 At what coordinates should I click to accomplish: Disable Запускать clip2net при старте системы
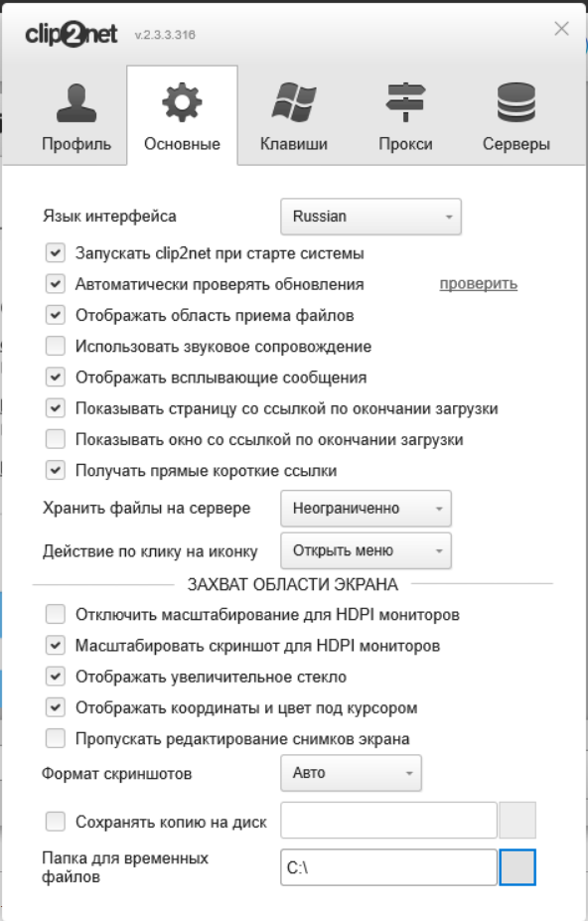point(56,253)
